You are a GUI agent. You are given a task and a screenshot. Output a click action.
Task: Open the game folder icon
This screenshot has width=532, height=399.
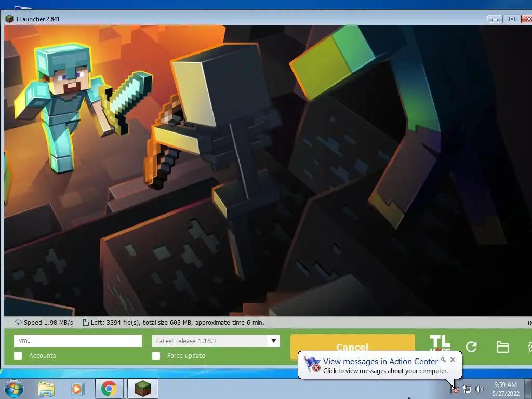coord(502,347)
